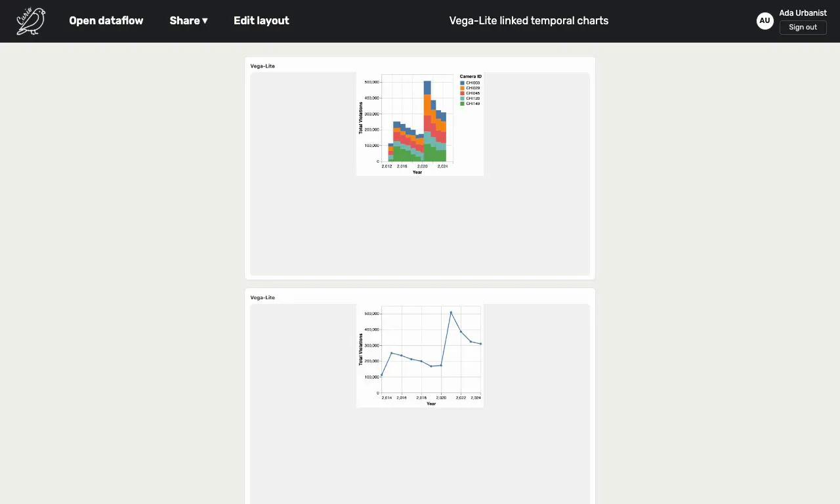Click the green CHI149 legend swatch
The width and height of the screenshot is (840, 504).
463,104
